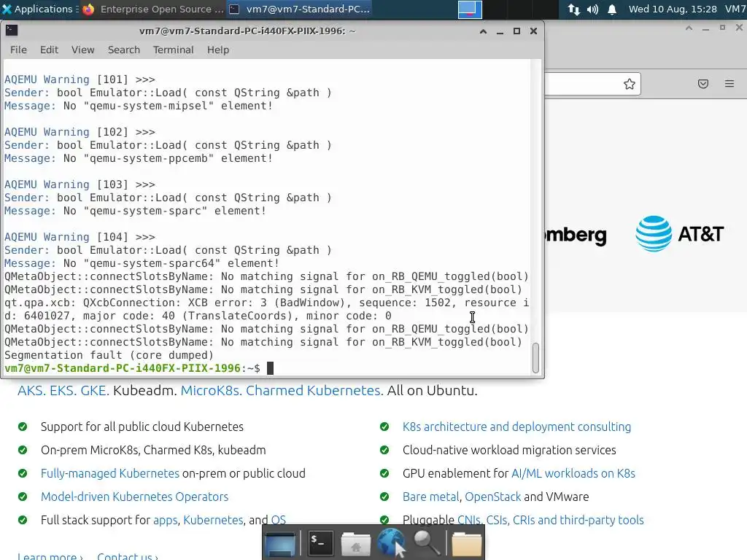Maximize the terminal window
The width and height of the screenshot is (747, 560).
click(x=516, y=31)
